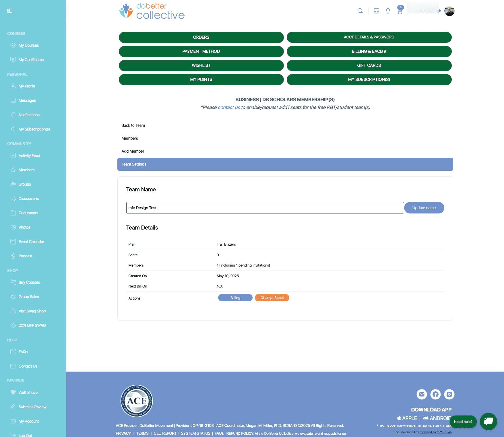
Task: Click the email icon in footer
Action: click(422, 394)
